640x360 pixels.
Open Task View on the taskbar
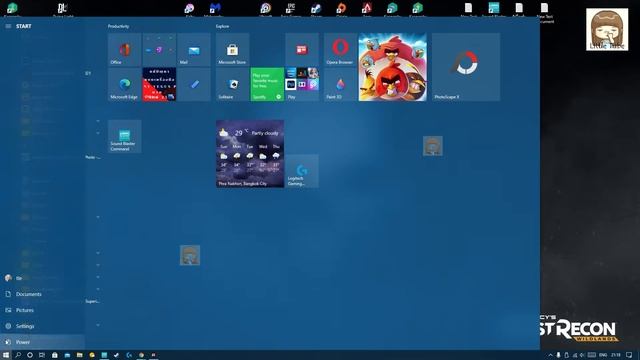42,355
